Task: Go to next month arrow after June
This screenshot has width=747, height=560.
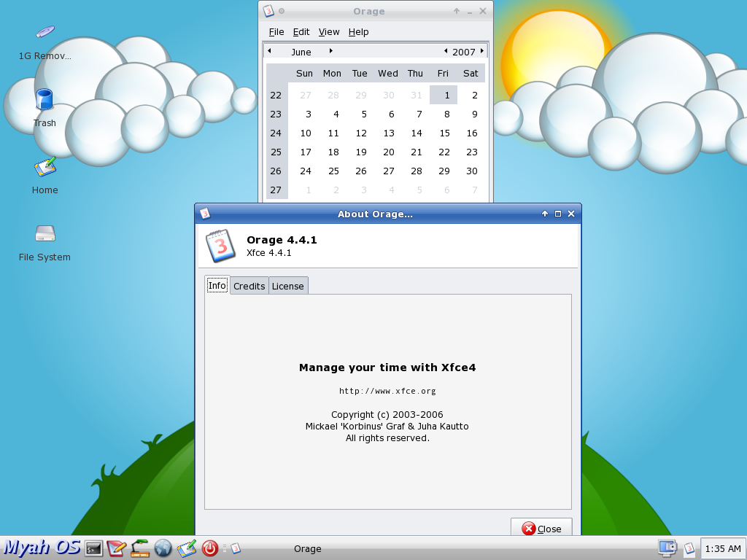Action: click(330, 51)
